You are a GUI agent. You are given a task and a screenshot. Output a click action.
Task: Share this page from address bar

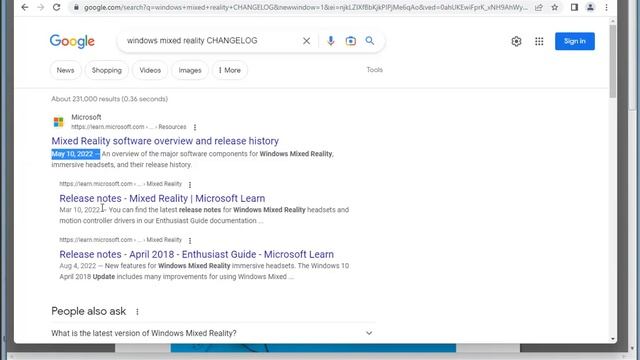(539, 7)
